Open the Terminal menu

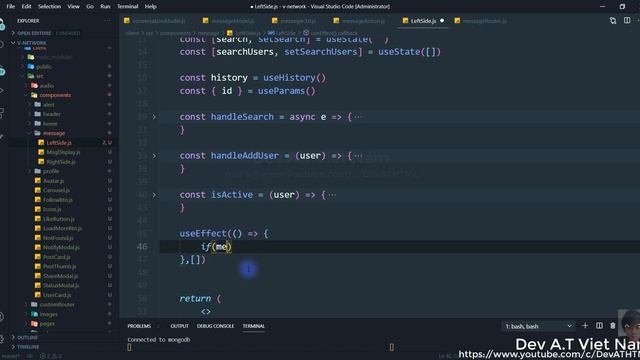tap(127, 7)
